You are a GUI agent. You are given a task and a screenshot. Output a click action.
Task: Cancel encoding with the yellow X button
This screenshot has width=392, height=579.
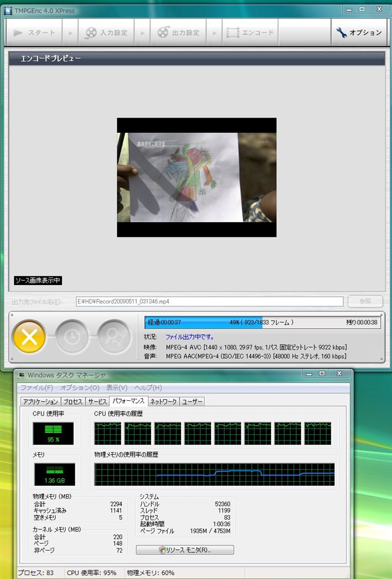[x=29, y=337]
